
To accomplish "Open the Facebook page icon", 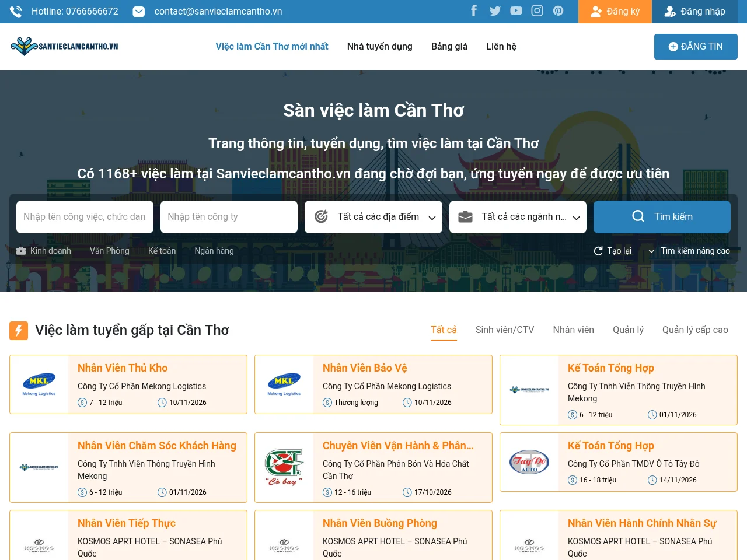I will pyautogui.click(x=474, y=11).
